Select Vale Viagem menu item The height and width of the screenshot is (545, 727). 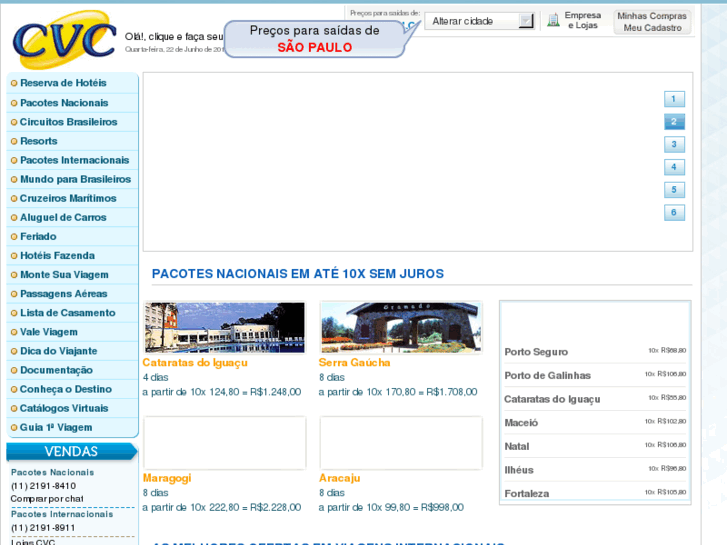(x=49, y=332)
